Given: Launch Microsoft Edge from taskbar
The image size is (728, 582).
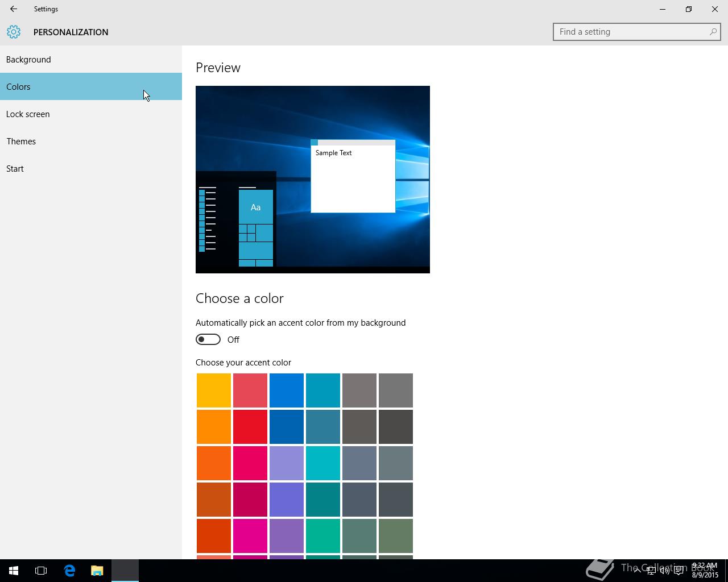Looking at the screenshot, I should 69,571.
